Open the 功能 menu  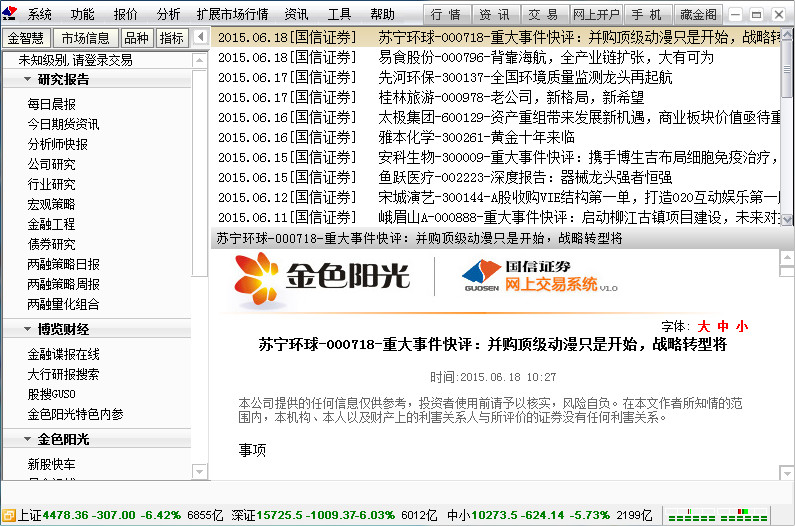click(x=83, y=14)
